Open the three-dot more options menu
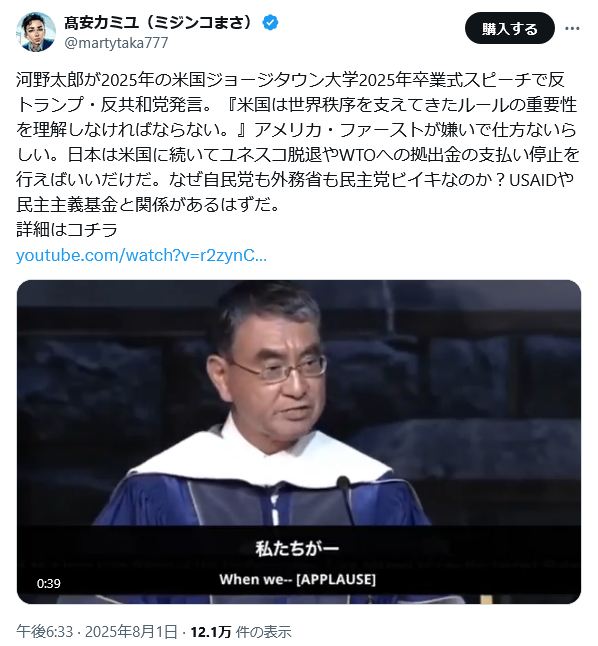 point(572,28)
